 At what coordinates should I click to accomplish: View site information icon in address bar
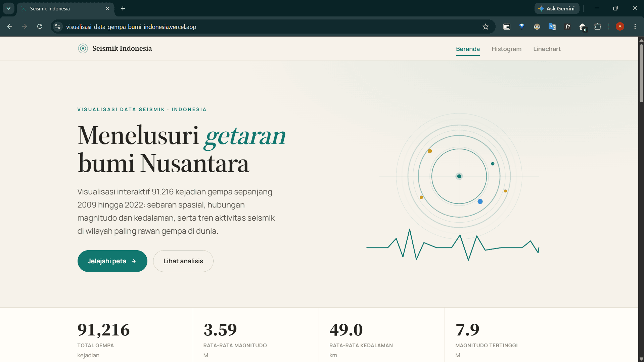[x=58, y=27]
